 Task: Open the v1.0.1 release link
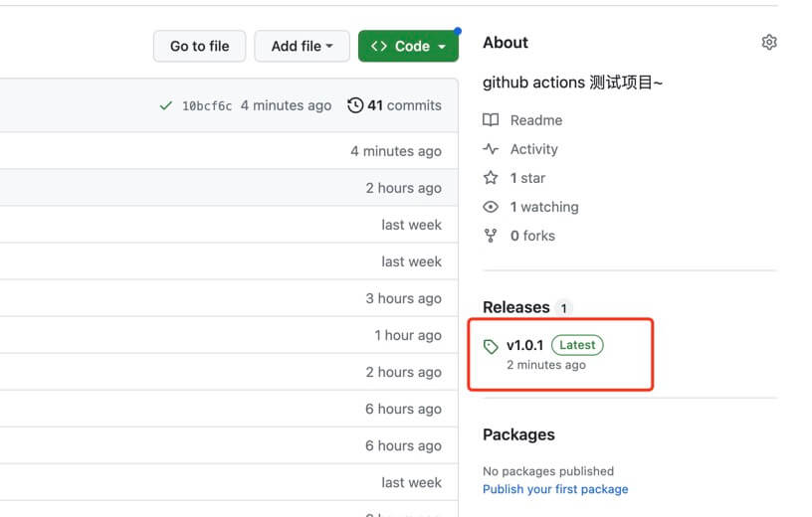[524, 345]
